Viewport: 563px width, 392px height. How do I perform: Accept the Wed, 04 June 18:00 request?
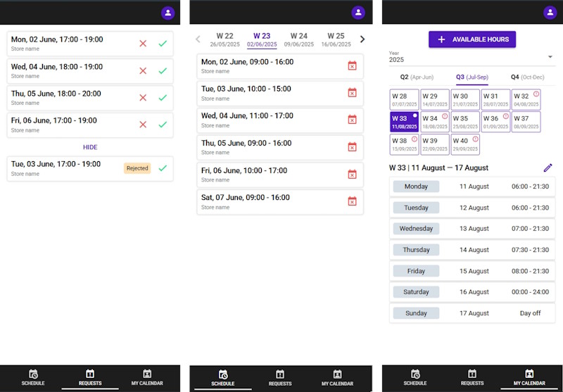click(x=163, y=70)
